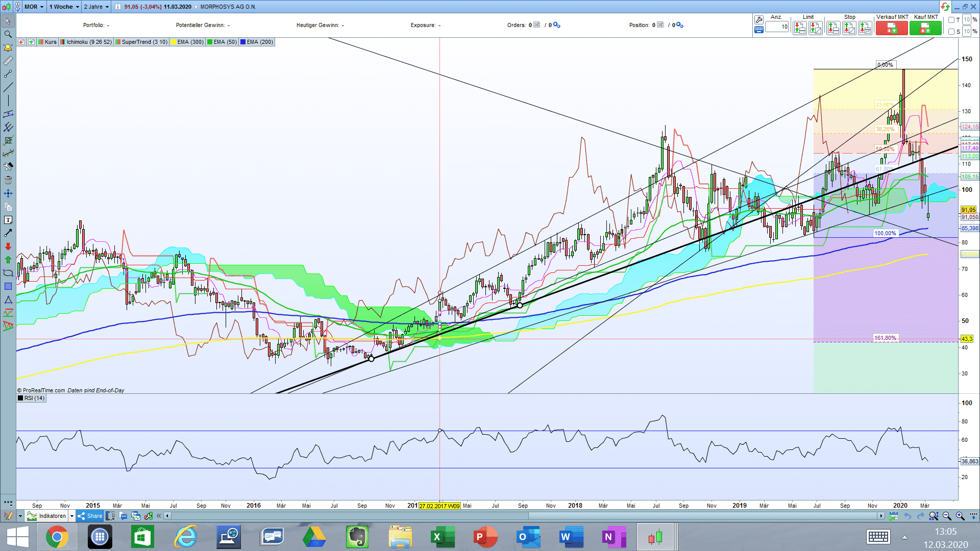Expand the 1 Woche timeframe dropdown
The image size is (980, 551).
[64, 7]
